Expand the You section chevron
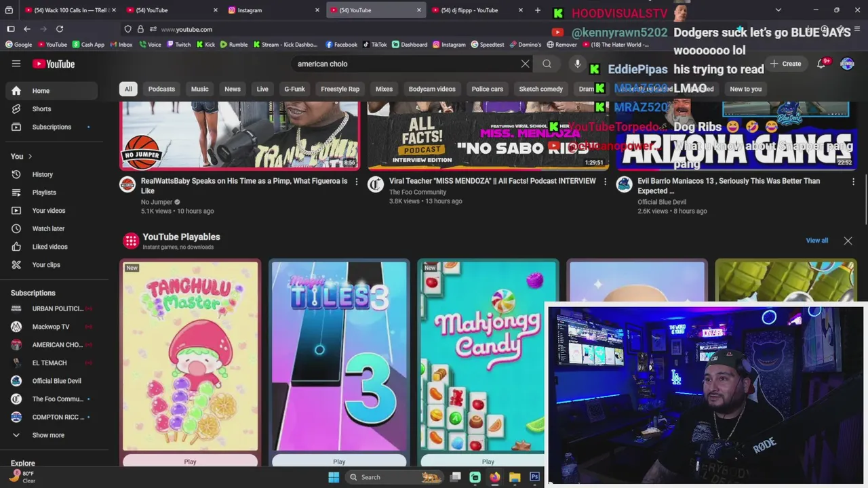Viewport: 868px width, 488px height. tap(30, 157)
